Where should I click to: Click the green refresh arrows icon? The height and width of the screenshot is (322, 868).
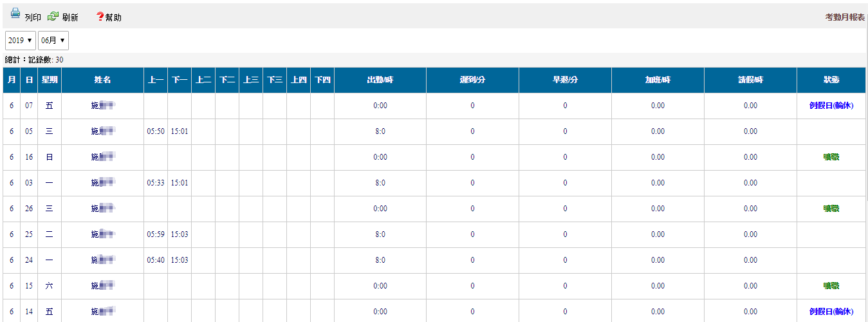[x=53, y=16]
